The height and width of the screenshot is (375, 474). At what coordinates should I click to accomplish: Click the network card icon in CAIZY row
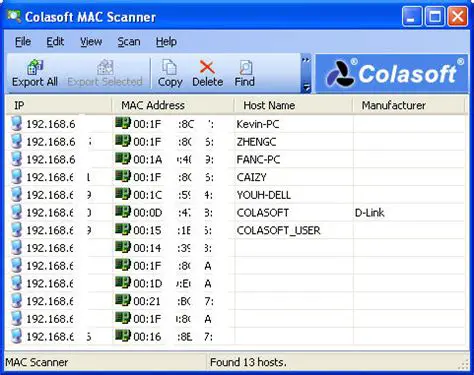[123, 176]
